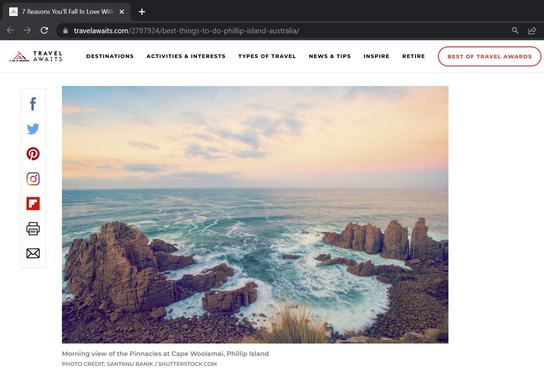Pin article on Pinterest
The height and width of the screenshot is (392, 544).
33,154
